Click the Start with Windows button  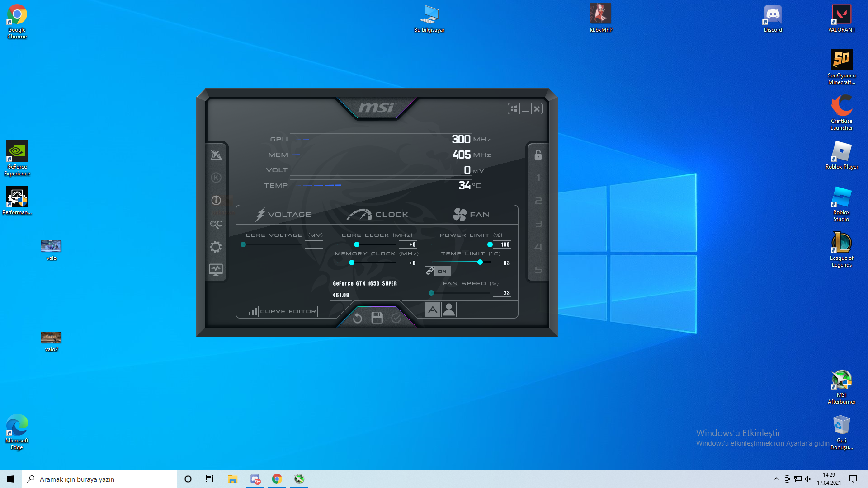point(514,109)
